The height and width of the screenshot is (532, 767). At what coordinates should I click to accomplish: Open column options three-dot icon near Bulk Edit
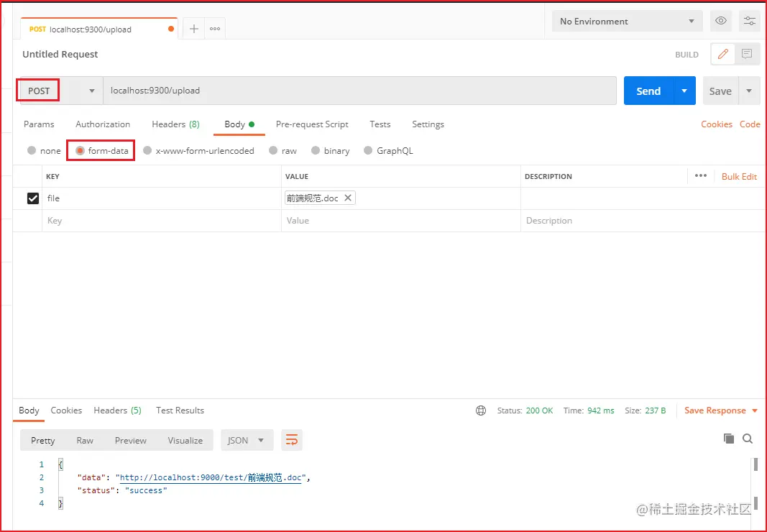pyautogui.click(x=700, y=175)
